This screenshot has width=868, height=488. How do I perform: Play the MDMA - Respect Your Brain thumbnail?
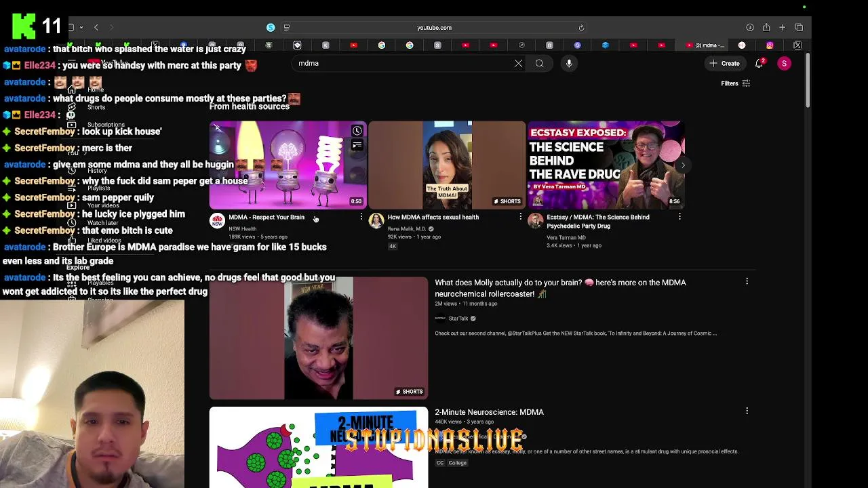coord(288,165)
